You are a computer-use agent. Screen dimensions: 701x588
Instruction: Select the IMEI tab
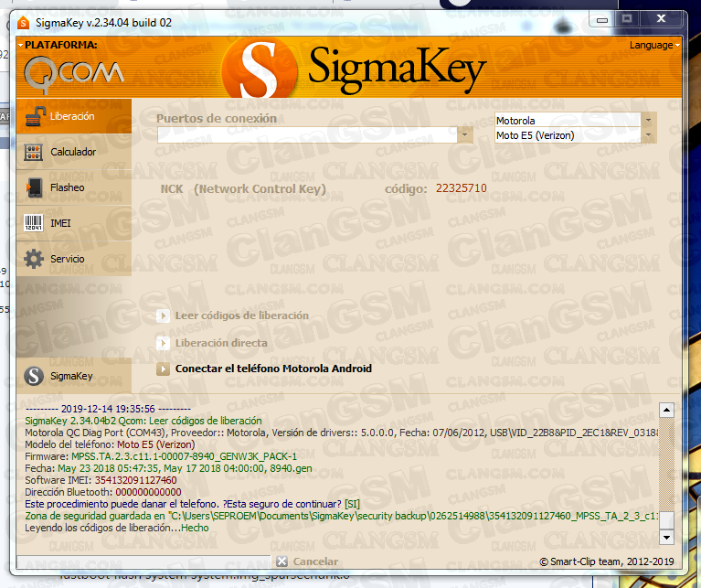(x=74, y=223)
